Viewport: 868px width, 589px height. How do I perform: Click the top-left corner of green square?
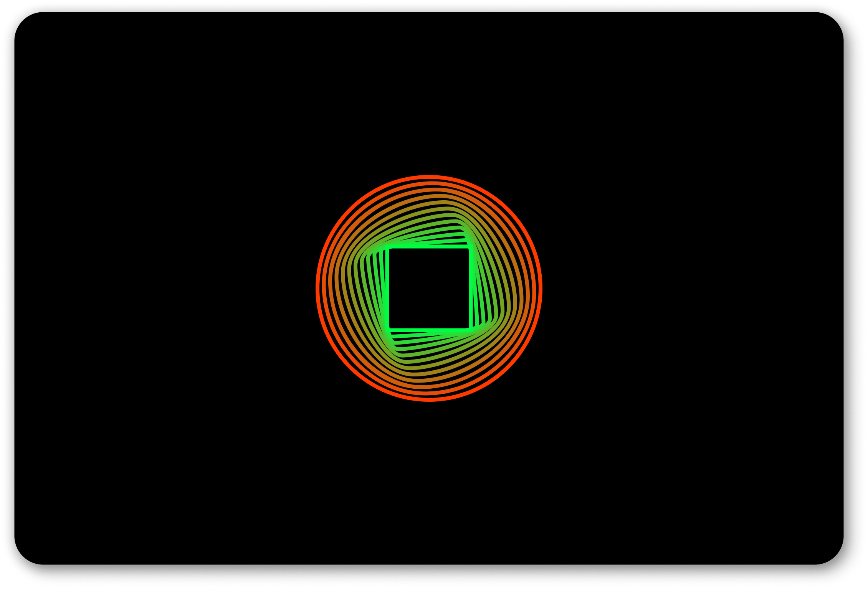[387, 246]
